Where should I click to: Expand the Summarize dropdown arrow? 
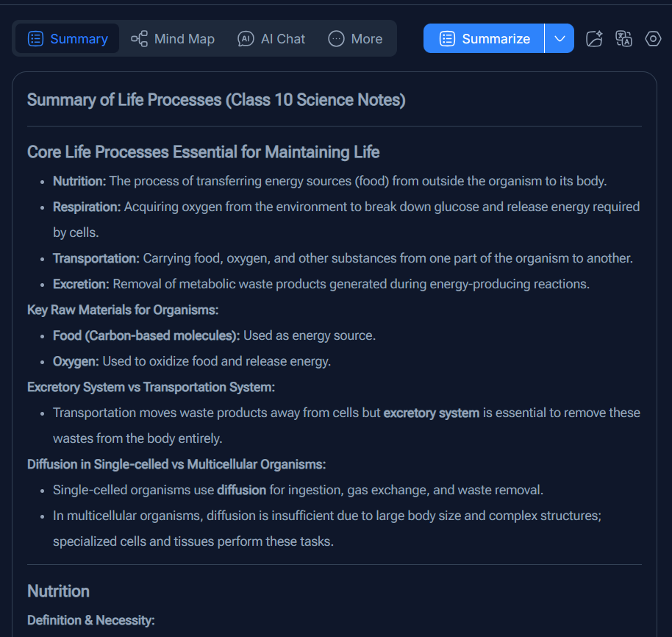tap(560, 38)
